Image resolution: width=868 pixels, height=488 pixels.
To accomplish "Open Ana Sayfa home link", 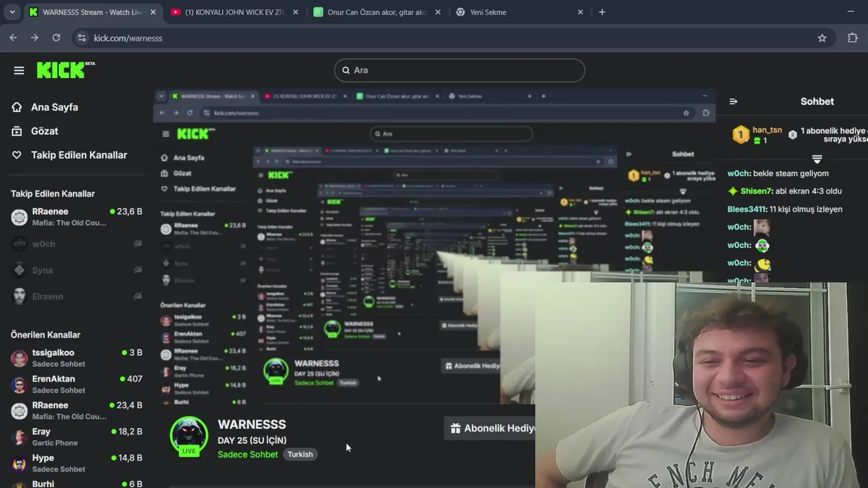I will [45, 107].
